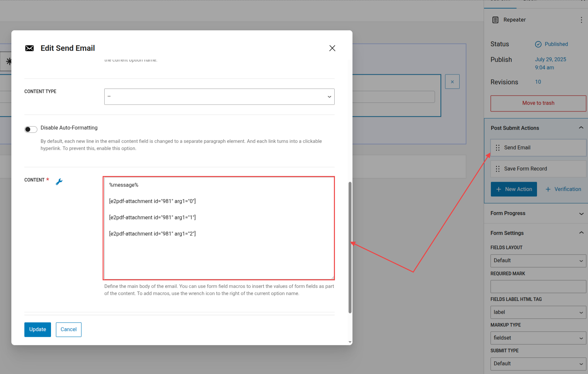
Task: Click the Update button
Action: click(x=38, y=329)
